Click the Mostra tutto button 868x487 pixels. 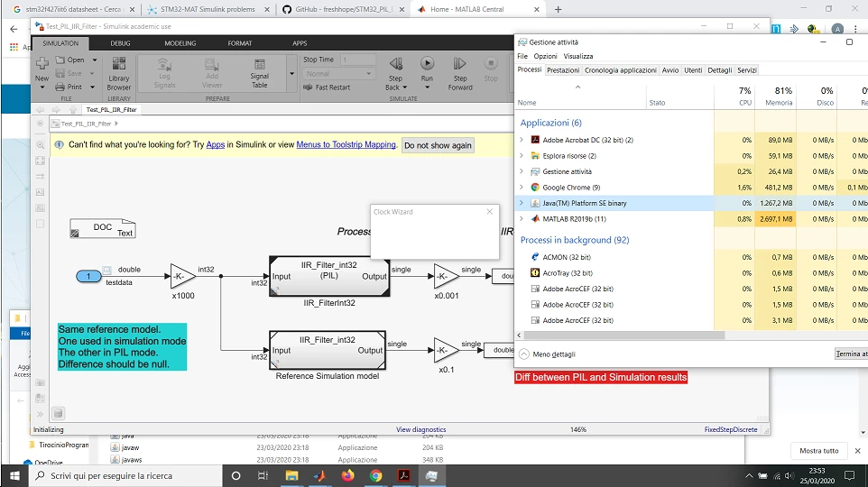tap(818, 451)
